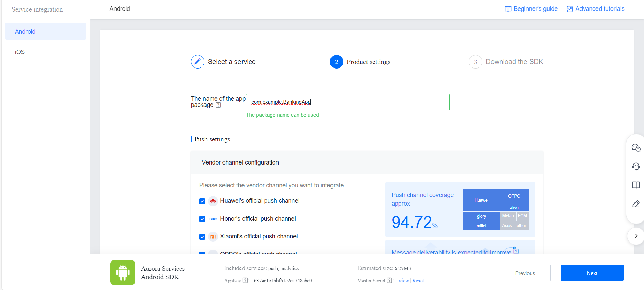Click the help icon next to AppKey

tap(245, 281)
